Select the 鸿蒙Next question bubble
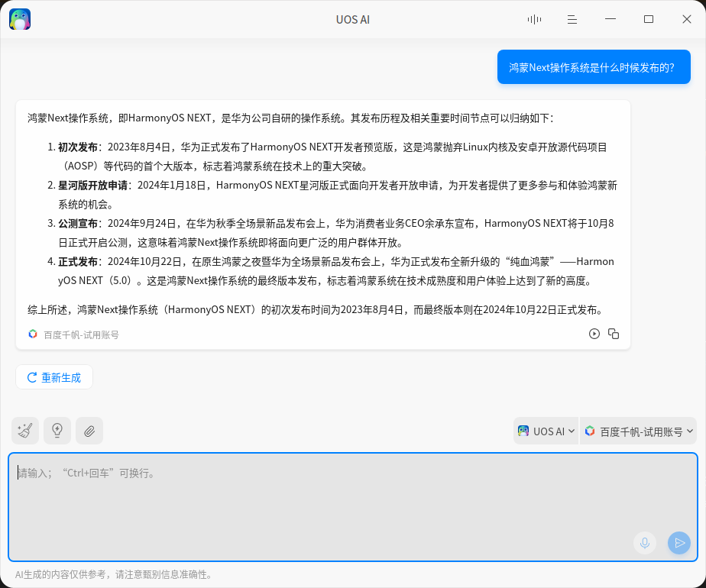The width and height of the screenshot is (706, 588). click(594, 66)
